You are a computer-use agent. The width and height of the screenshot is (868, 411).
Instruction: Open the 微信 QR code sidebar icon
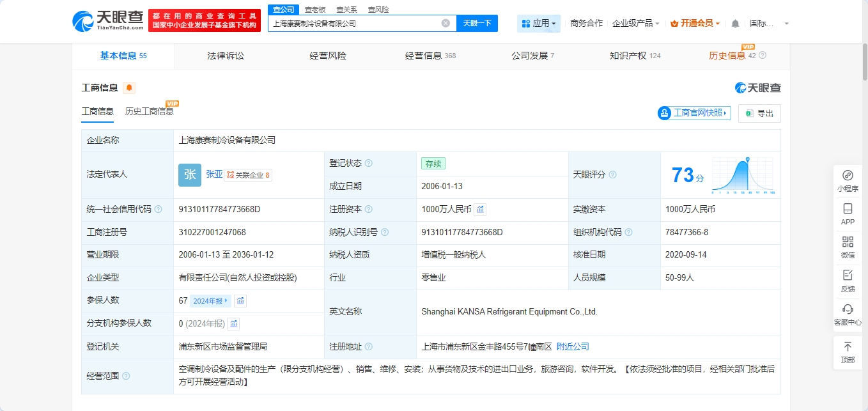[848, 246]
